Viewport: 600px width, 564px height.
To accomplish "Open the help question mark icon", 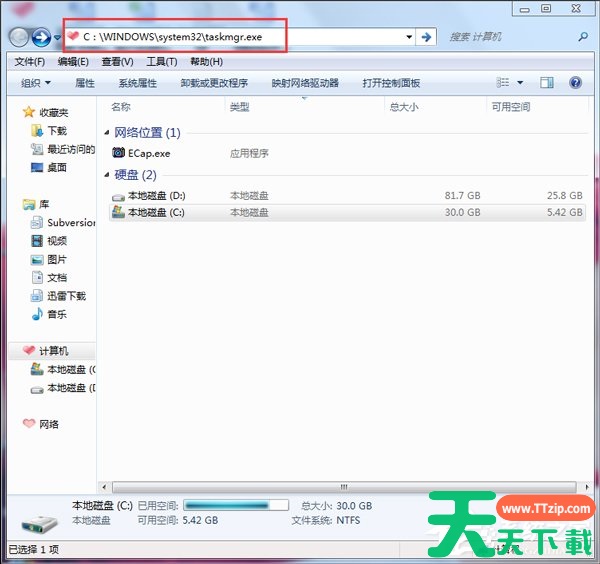I will (x=577, y=83).
